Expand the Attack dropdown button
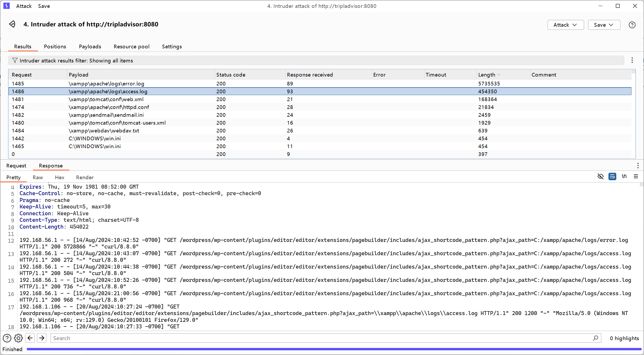The image size is (644, 355). click(566, 25)
